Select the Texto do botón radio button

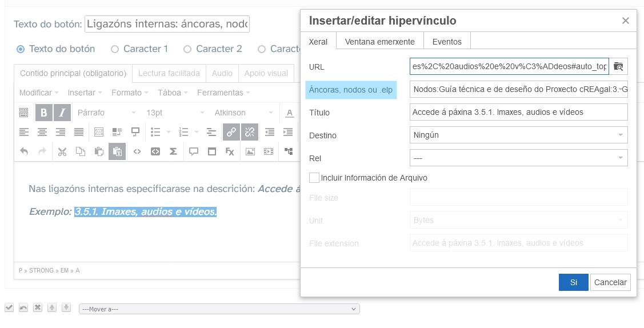coord(21,49)
